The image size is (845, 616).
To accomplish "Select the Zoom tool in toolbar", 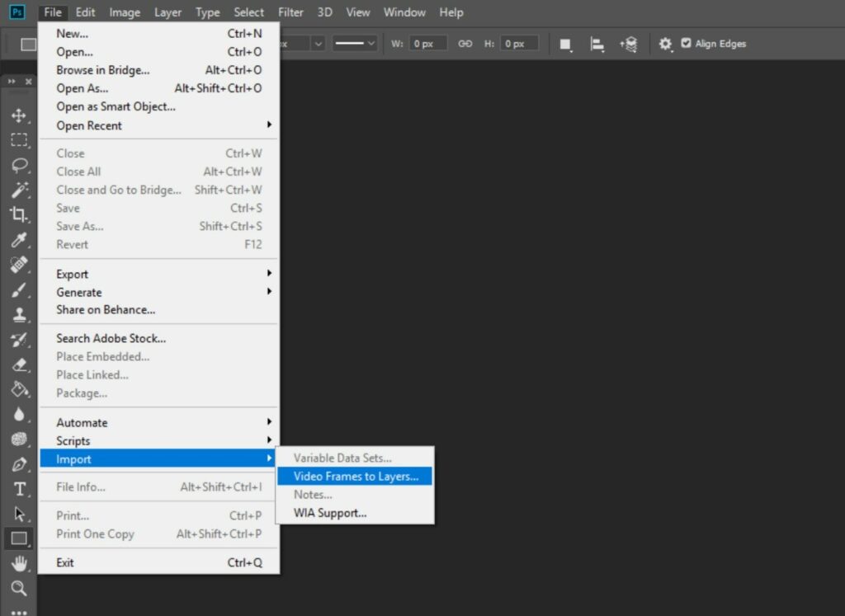I will pyautogui.click(x=19, y=588).
